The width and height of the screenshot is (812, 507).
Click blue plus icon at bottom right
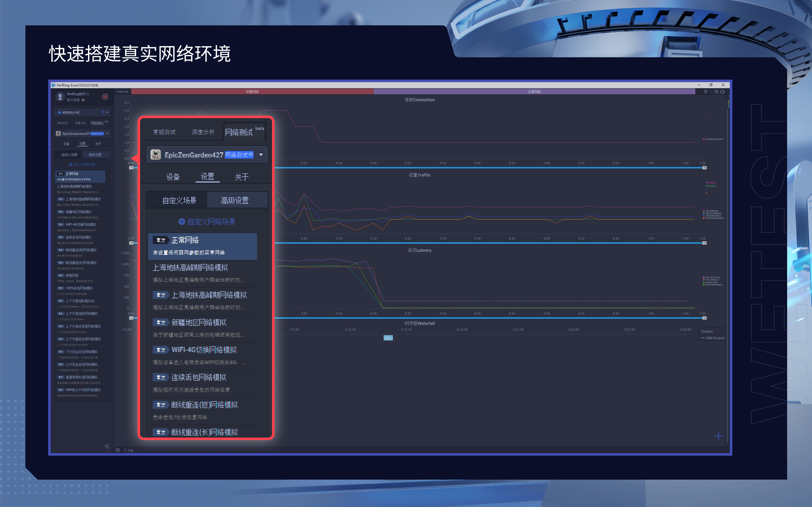pyautogui.click(x=718, y=436)
